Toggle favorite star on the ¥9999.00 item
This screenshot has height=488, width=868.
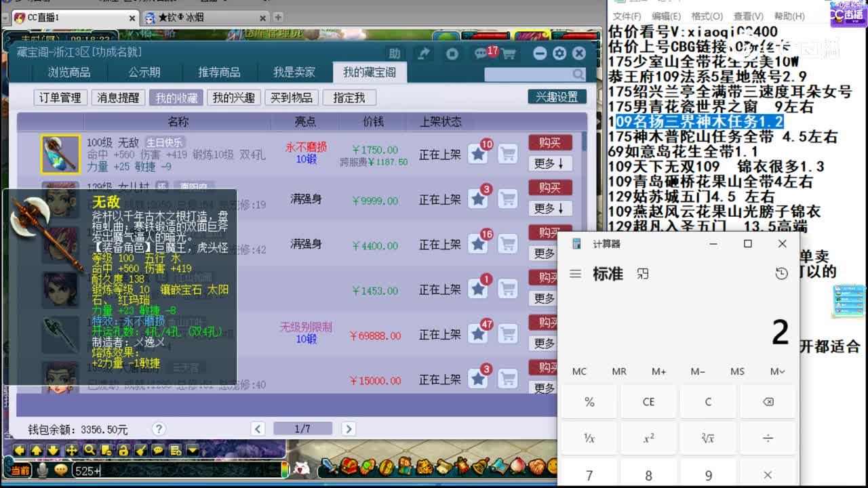[x=478, y=199]
